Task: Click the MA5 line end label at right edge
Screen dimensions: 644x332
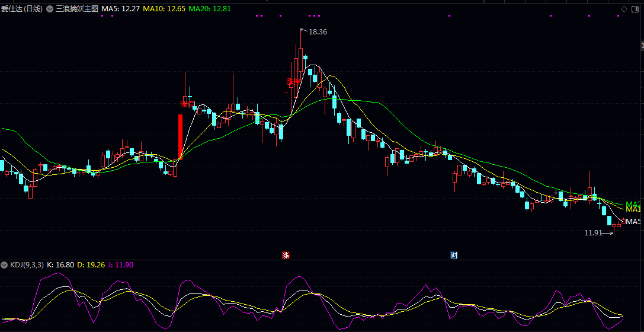Action: click(x=634, y=221)
